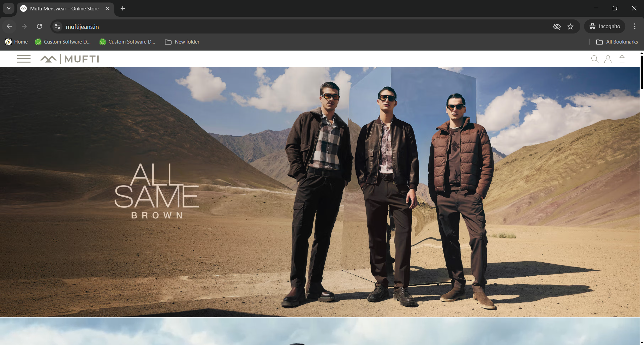Click the Home bookmark
This screenshot has height=345, width=644.
(x=16, y=42)
